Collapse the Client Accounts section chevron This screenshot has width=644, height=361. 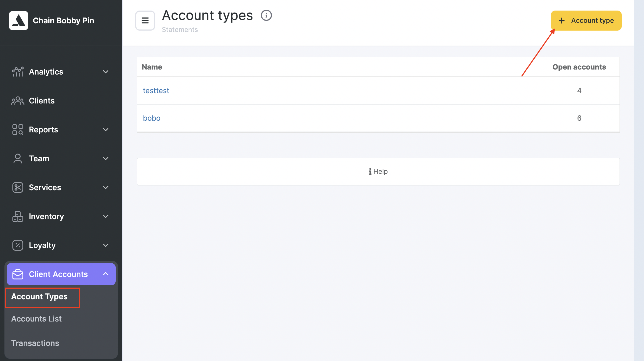click(106, 274)
